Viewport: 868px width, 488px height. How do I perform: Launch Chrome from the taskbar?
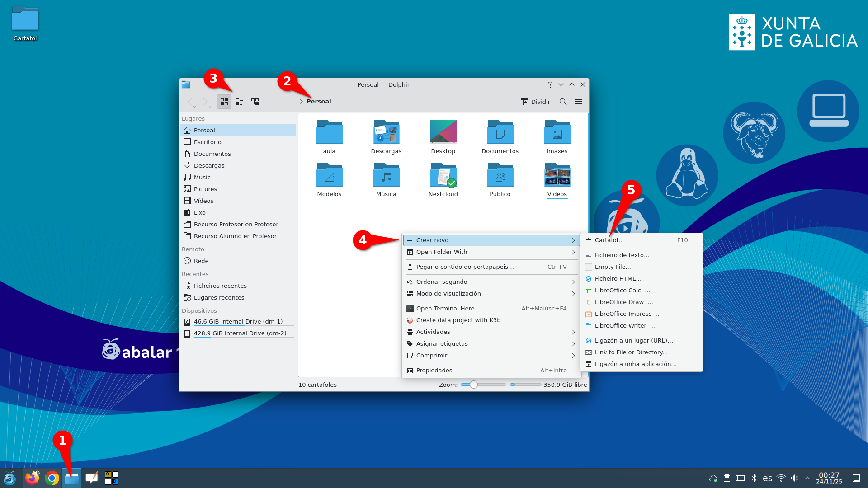click(52, 478)
